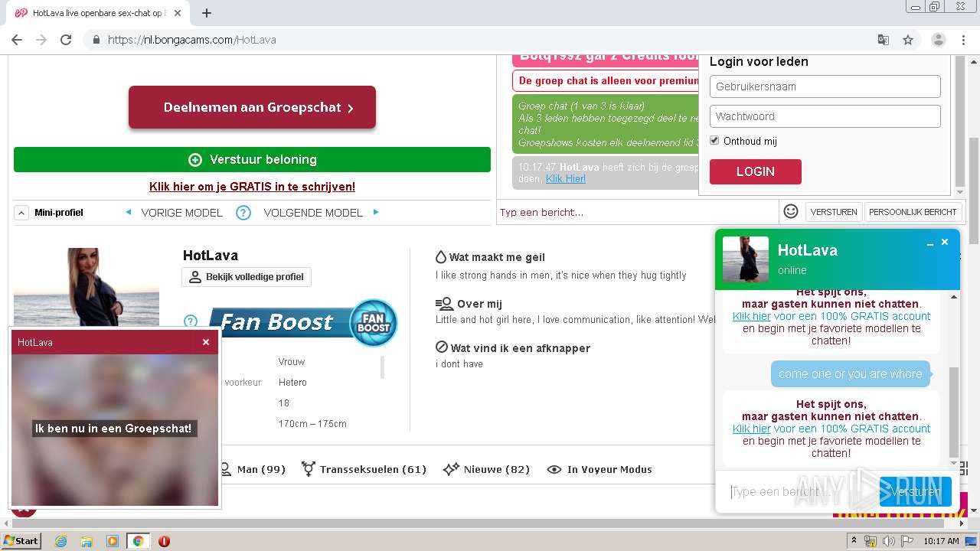Click the HotLava avatar in chat widget
980x551 pixels.
click(x=745, y=259)
